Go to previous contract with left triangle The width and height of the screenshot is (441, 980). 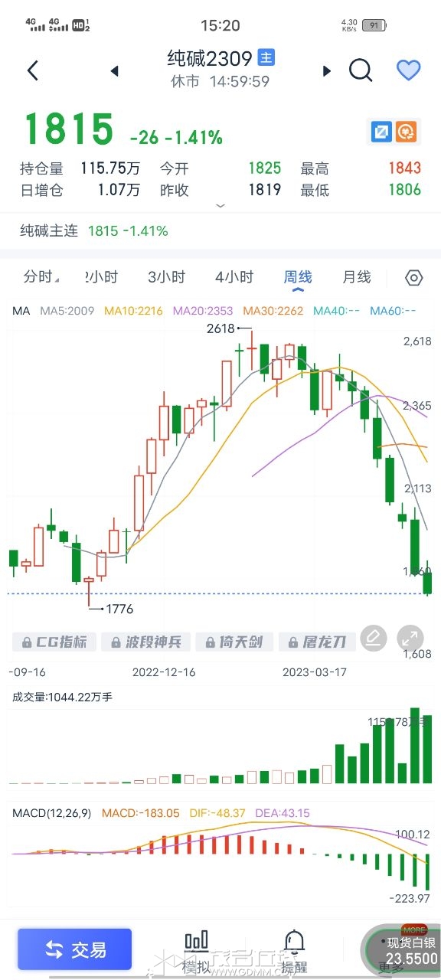(x=115, y=71)
